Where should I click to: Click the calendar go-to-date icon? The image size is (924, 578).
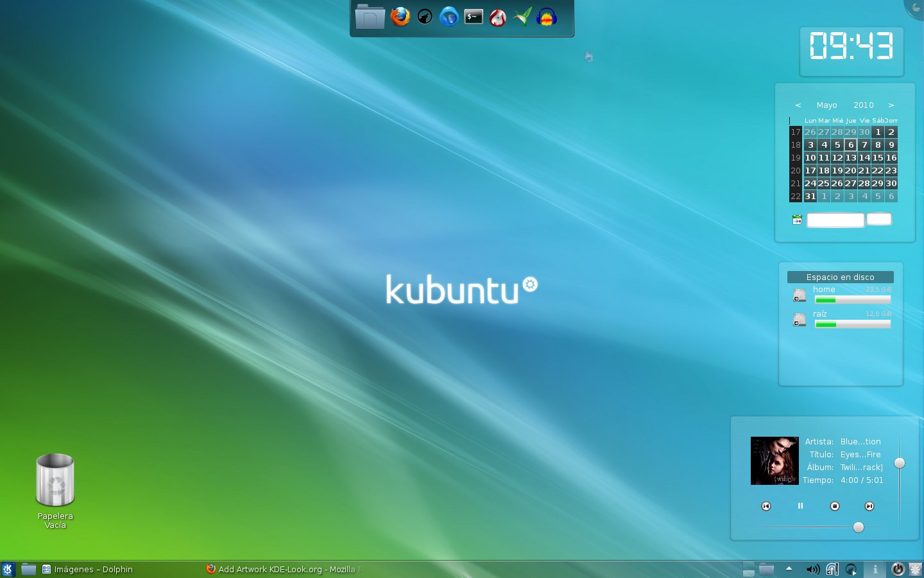pos(797,220)
